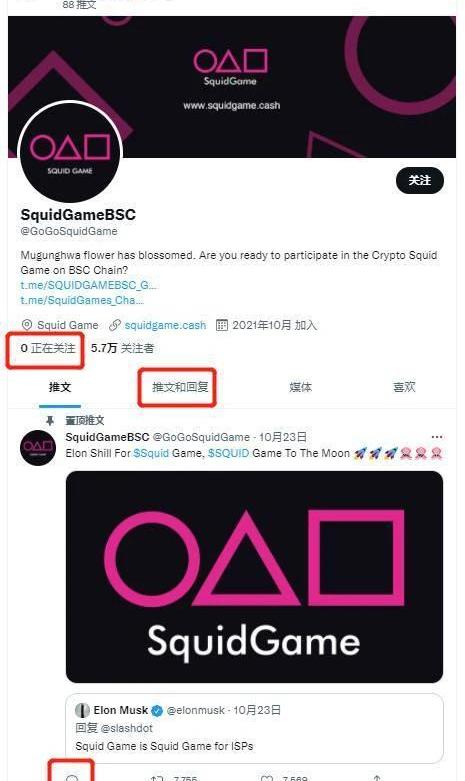Open Elon Musk's quoted tweet

pos(254,728)
